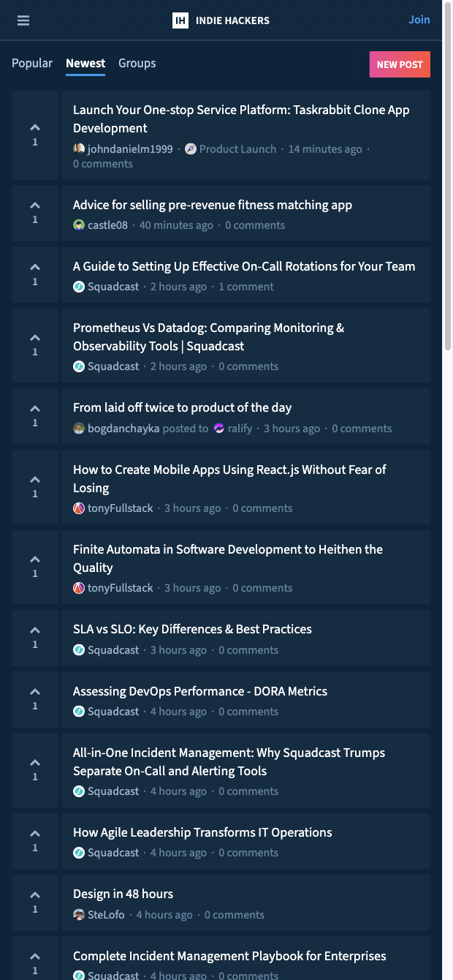The image size is (453, 980).
Task: Click the Indie Hackers IH logo
Action: coord(180,20)
